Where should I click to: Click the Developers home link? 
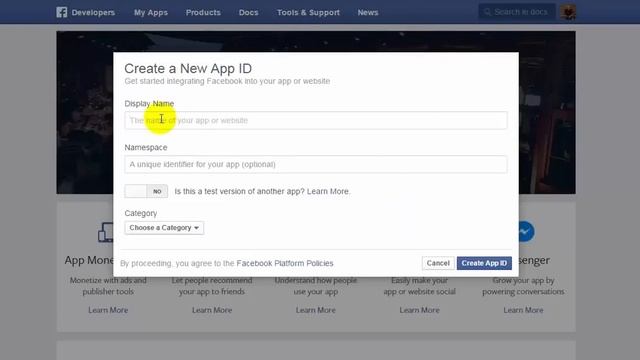click(93, 12)
